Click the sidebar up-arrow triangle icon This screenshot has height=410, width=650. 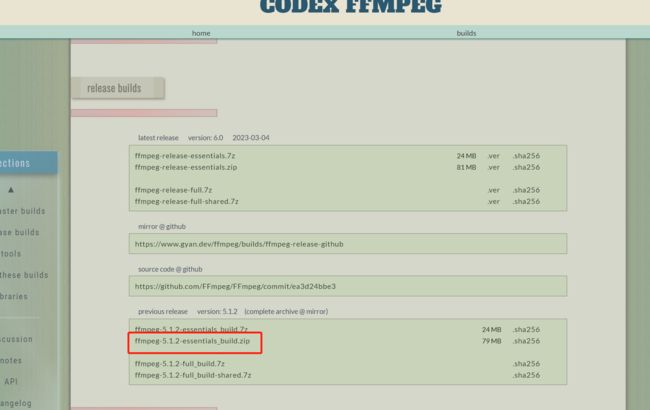(x=11, y=189)
